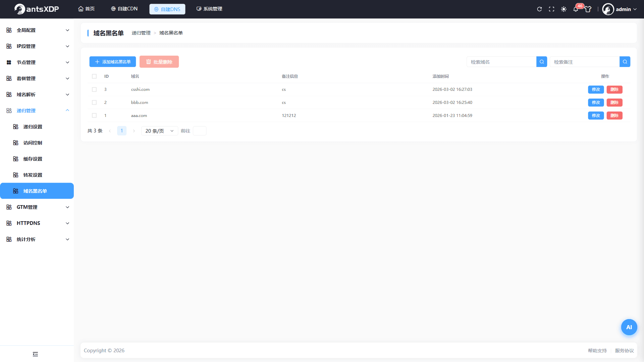The width and height of the screenshot is (644, 362).
Task: Open 访问控制 in sidebar
Action: coord(37,143)
